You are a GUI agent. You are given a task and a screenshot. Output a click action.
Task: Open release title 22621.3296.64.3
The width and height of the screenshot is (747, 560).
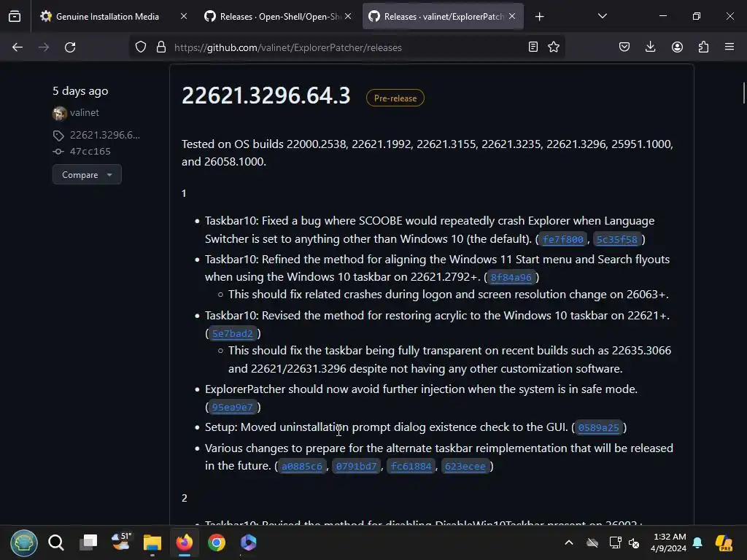click(x=266, y=96)
